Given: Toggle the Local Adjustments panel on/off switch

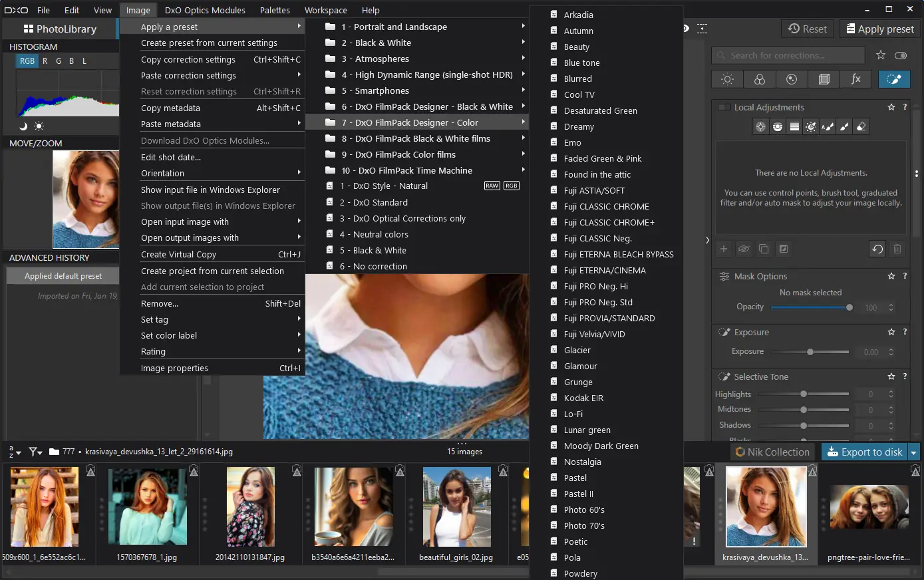Looking at the screenshot, I should pyautogui.click(x=724, y=107).
